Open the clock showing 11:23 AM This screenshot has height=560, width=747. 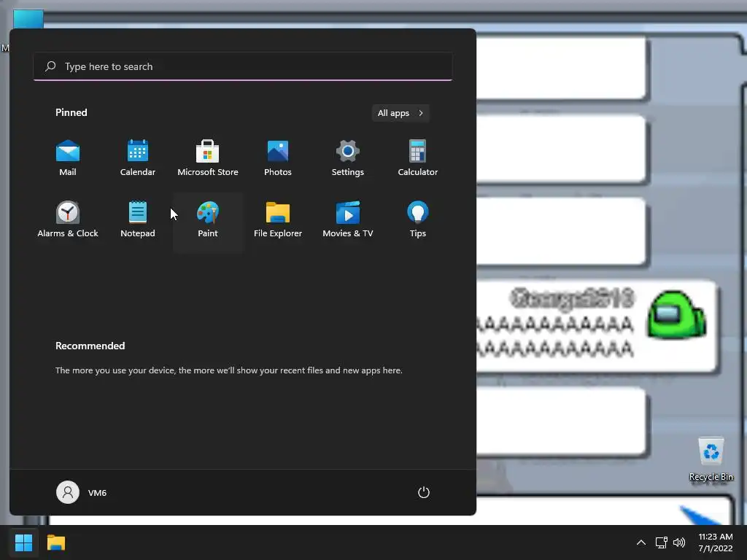click(716, 542)
